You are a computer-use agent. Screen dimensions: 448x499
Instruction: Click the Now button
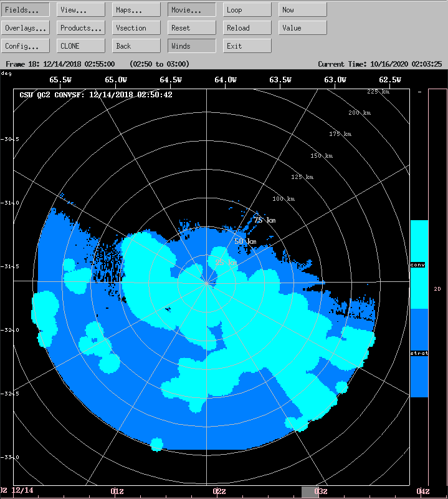(302, 10)
